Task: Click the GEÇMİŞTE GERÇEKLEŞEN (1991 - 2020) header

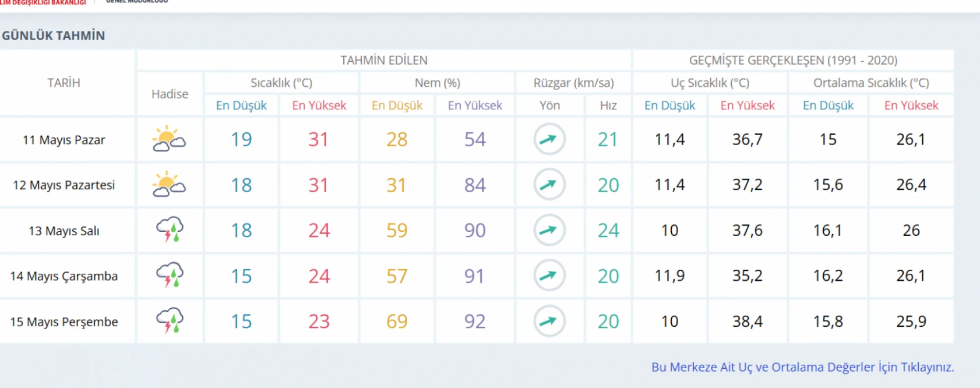Action: 793,60
